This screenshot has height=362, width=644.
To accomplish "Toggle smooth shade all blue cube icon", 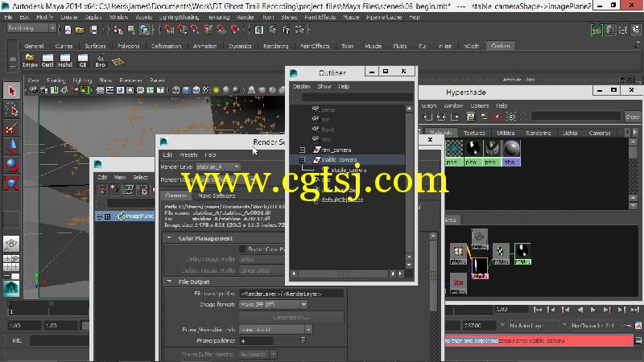I will point(186,90).
